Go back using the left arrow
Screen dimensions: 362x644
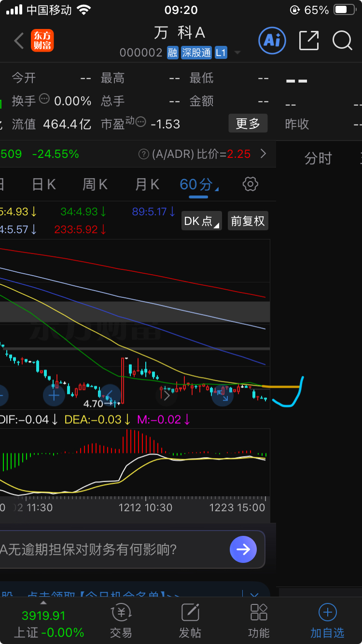coord(19,41)
